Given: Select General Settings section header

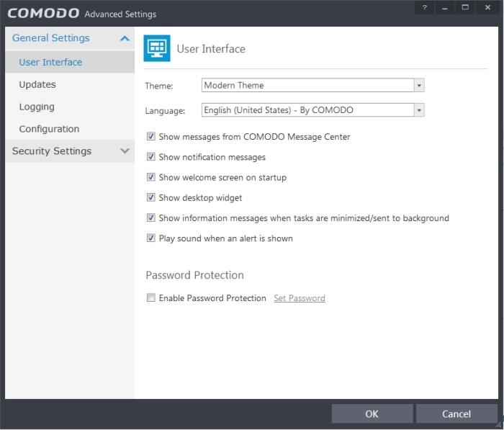Looking at the screenshot, I should [70, 38].
